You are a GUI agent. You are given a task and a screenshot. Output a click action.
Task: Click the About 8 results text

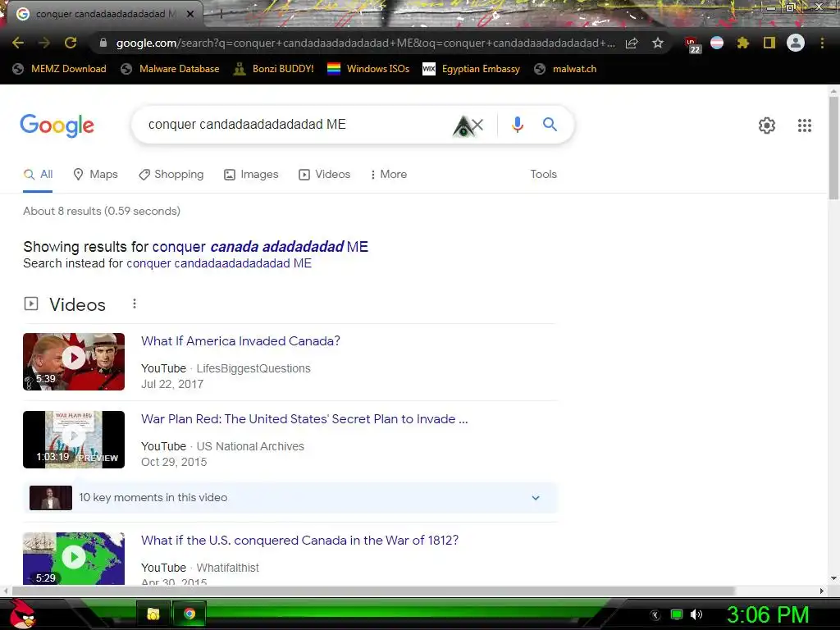[x=101, y=211]
